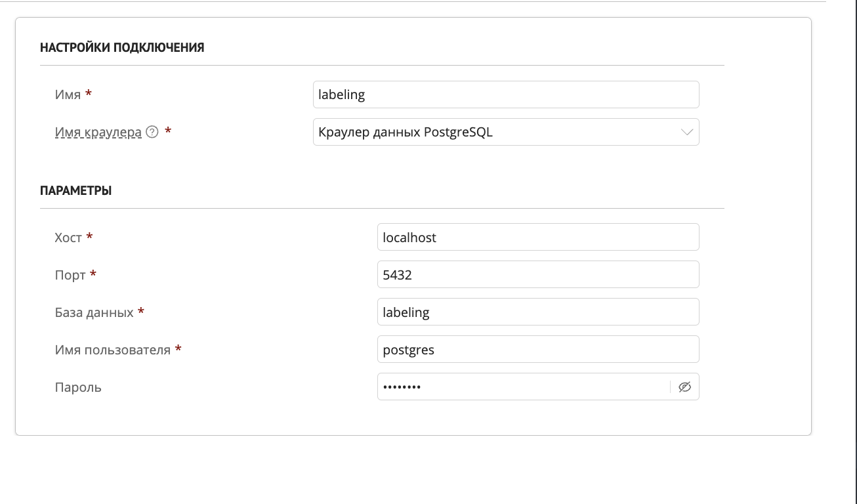Click the Имя пользователя label
The image size is (857, 504).
(x=113, y=350)
